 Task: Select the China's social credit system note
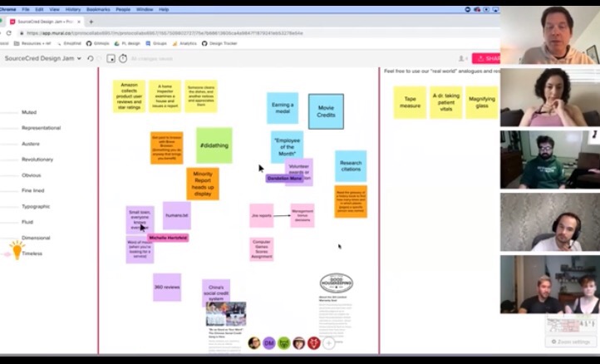pyautogui.click(x=216, y=293)
